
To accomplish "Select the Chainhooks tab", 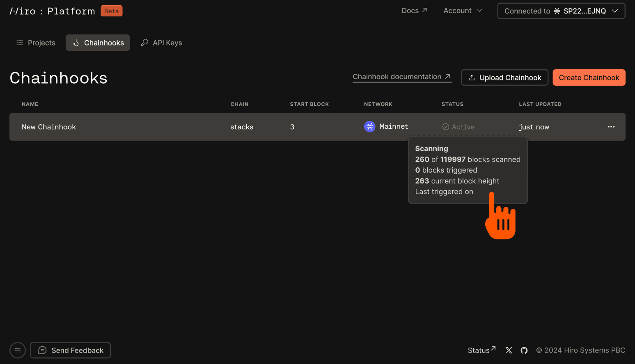I will tap(98, 43).
